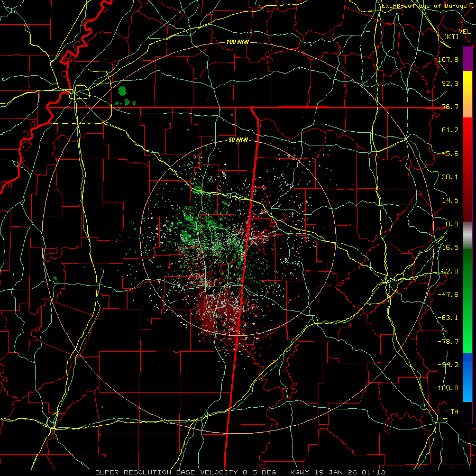Click the 76.7 value on velocity scale
The width and height of the screenshot is (476, 476).
coord(450,106)
